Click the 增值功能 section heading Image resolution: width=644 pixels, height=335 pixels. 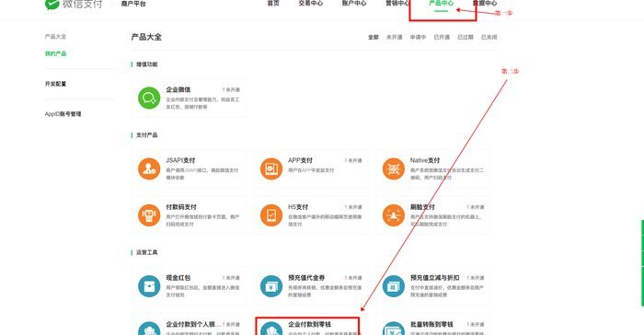pos(146,64)
